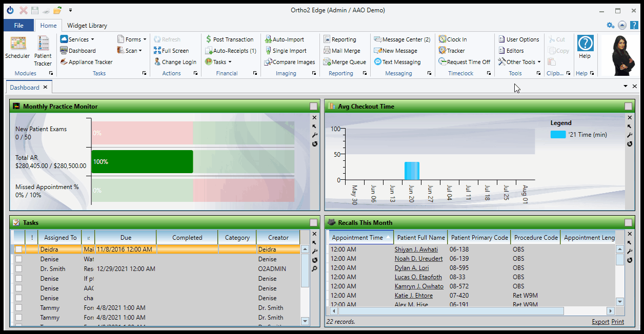This screenshot has height=334, width=644.
Task: Open patient Shiyan J. Awhati link
Action: pyautogui.click(x=416, y=249)
